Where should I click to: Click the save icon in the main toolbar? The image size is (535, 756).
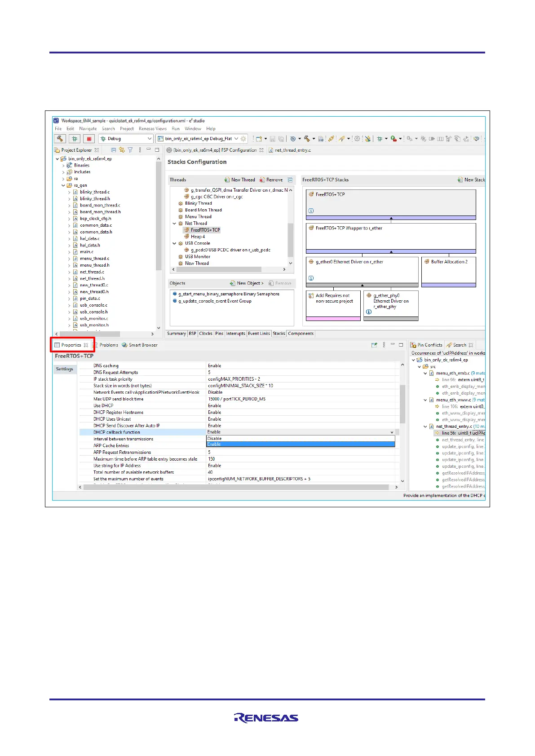click(x=272, y=139)
